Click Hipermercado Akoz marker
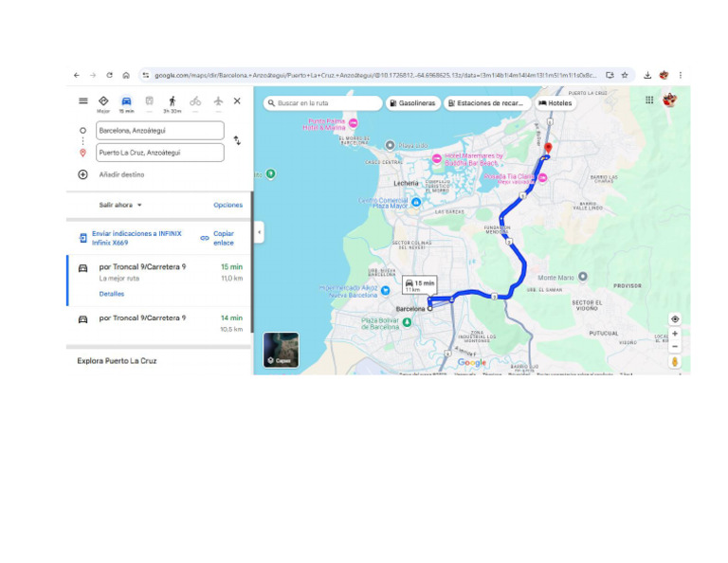Viewport: 728px width, 563px height. tap(386, 291)
